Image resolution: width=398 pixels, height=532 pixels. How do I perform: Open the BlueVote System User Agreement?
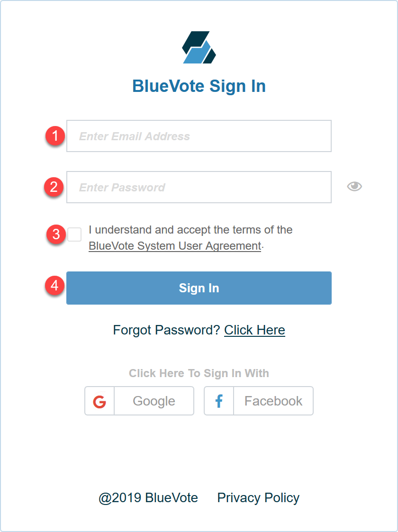pos(174,245)
